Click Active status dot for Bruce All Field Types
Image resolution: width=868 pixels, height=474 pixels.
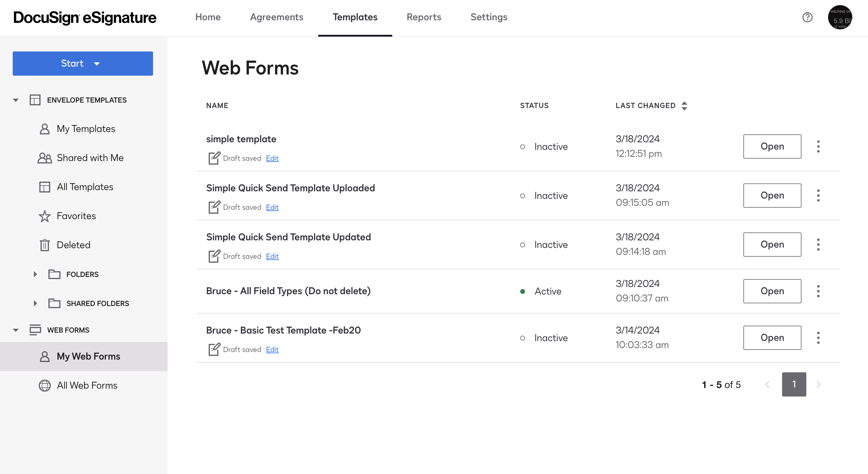tap(522, 291)
